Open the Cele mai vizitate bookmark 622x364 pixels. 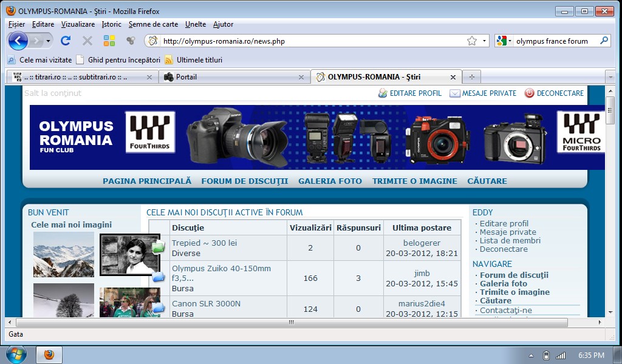tap(39, 60)
